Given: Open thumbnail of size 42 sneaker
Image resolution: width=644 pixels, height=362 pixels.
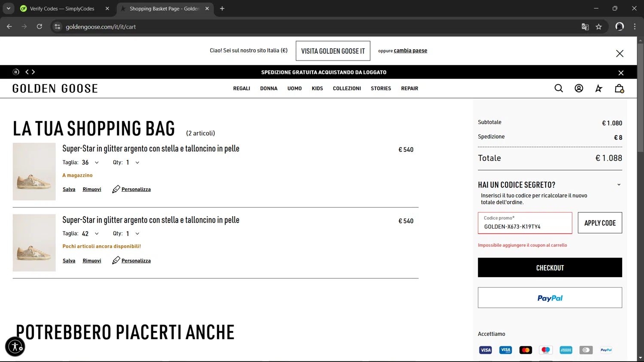Looking at the screenshot, I should [x=34, y=243].
